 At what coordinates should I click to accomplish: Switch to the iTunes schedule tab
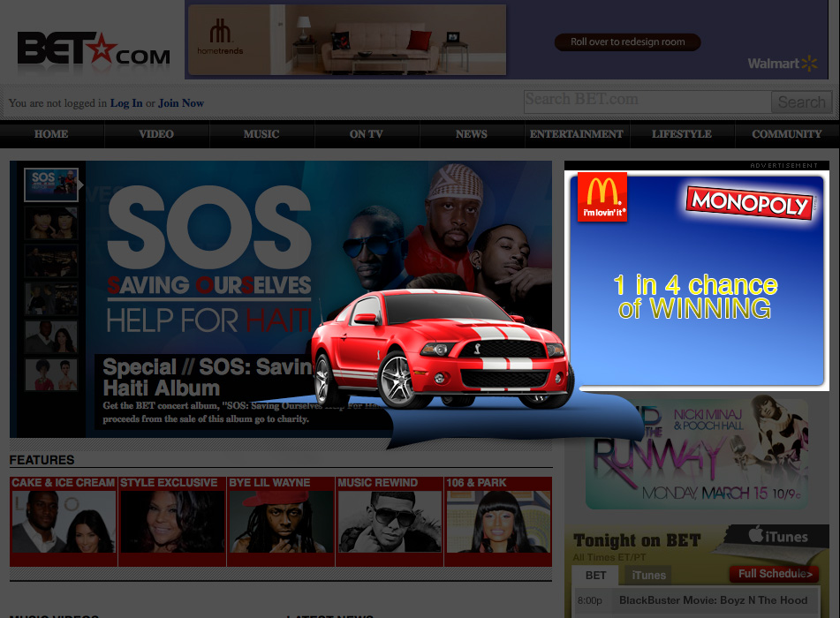pos(648,576)
